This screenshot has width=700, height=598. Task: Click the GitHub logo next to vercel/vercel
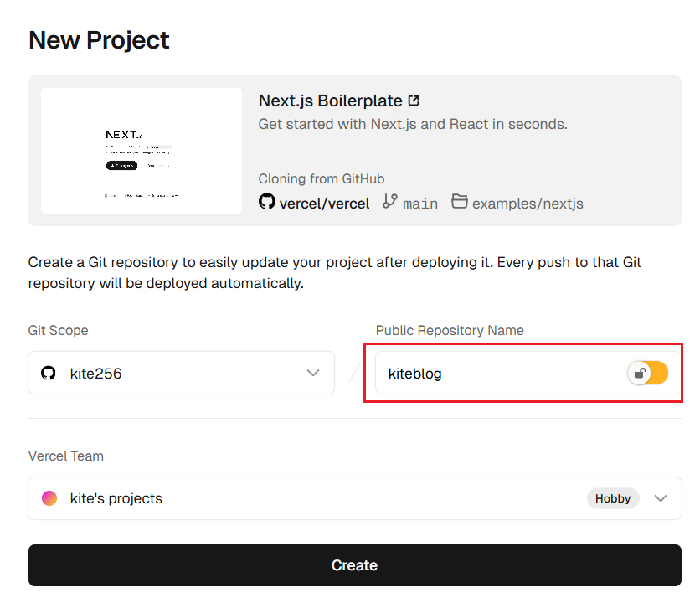coord(266,202)
